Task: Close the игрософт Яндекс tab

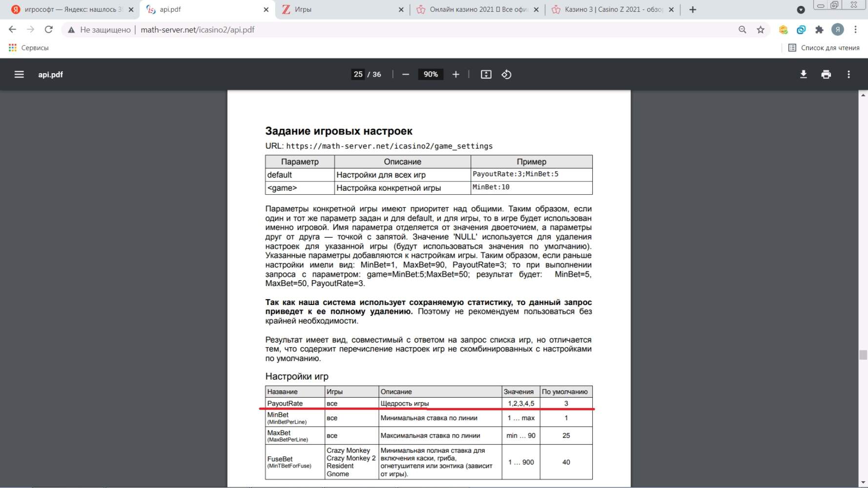Action: pyautogui.click(x=131, y=10)
